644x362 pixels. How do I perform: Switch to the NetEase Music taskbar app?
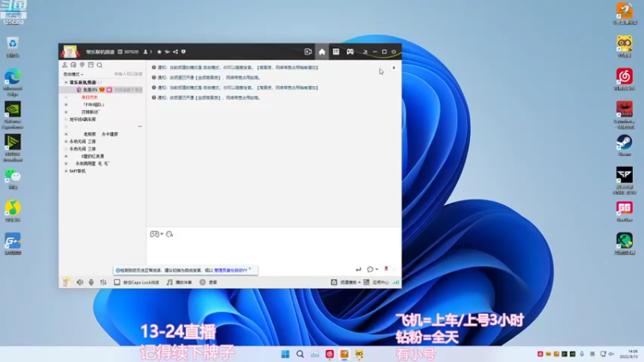pos(329,354)
